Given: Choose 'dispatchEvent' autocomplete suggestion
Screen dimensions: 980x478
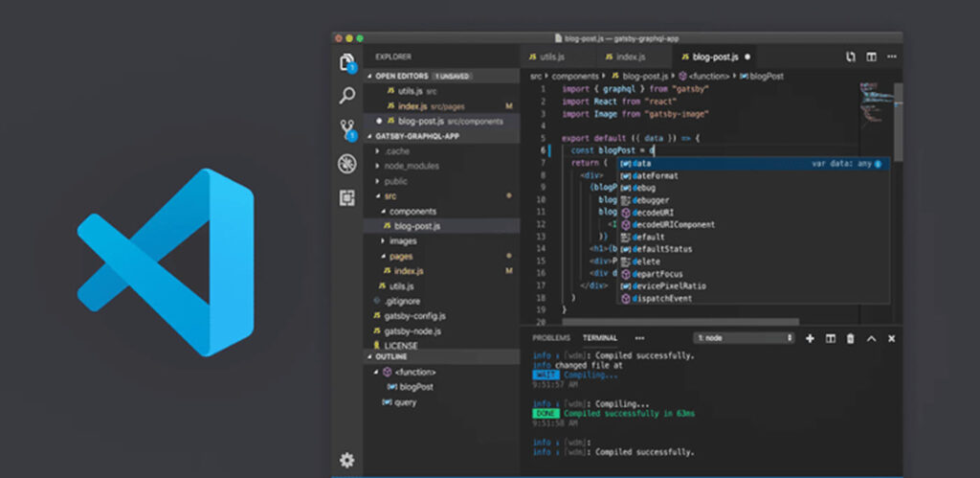Looking at the screenshot, I should [753, 299].
